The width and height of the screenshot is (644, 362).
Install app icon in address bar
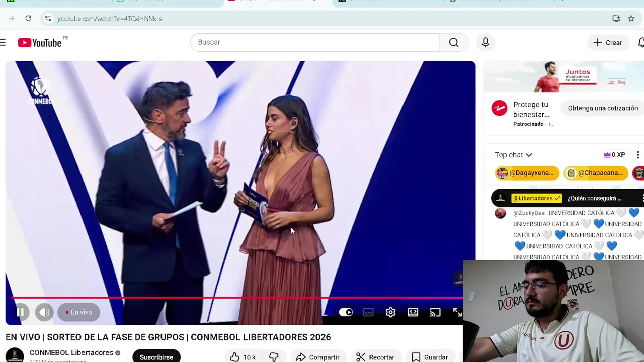(x=616, y=18)
